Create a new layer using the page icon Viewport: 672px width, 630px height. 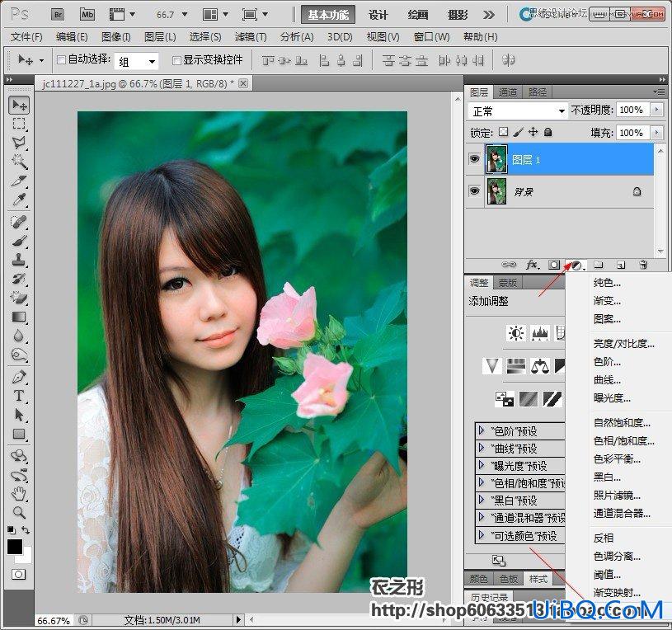coord(621,266)
